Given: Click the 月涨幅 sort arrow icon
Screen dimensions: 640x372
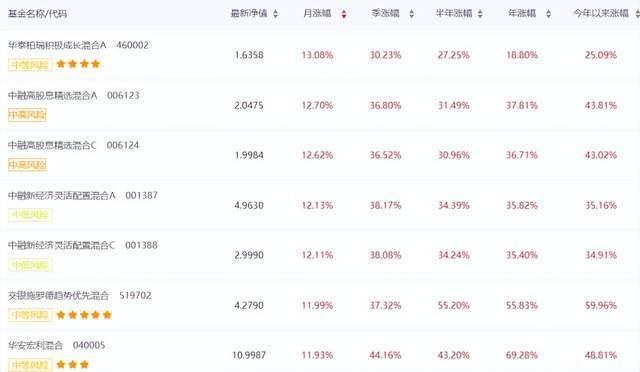Looking at the screenshot, I should (344, 14).
